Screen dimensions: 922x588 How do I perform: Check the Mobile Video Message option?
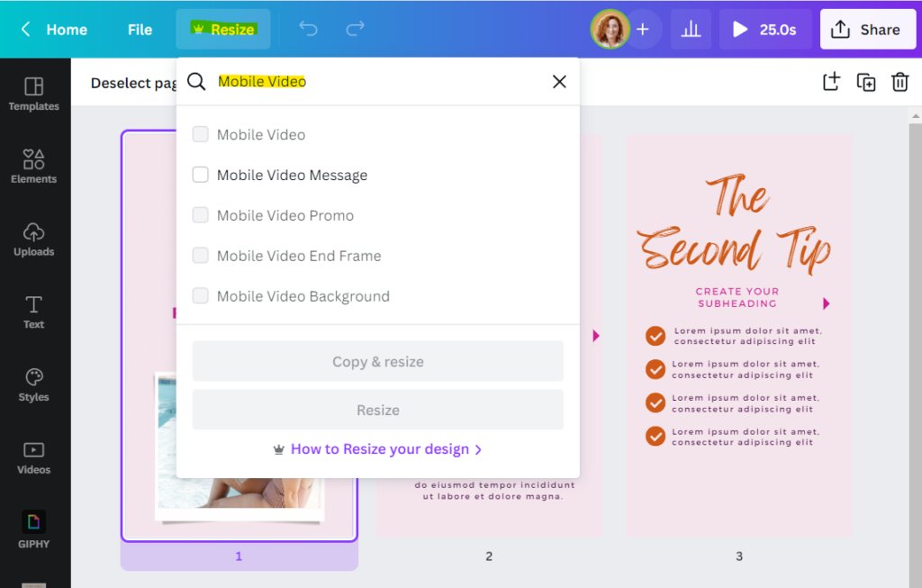tap(200, 175)
